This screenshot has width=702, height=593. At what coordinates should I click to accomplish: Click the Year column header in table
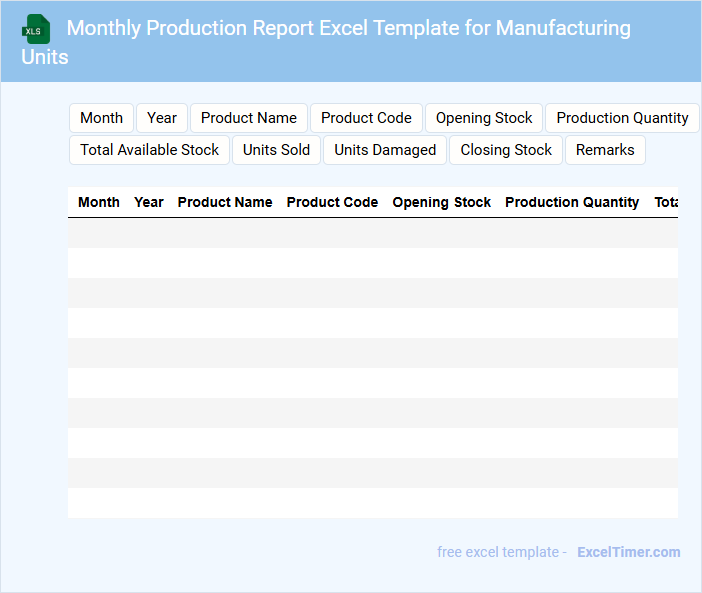149,202
